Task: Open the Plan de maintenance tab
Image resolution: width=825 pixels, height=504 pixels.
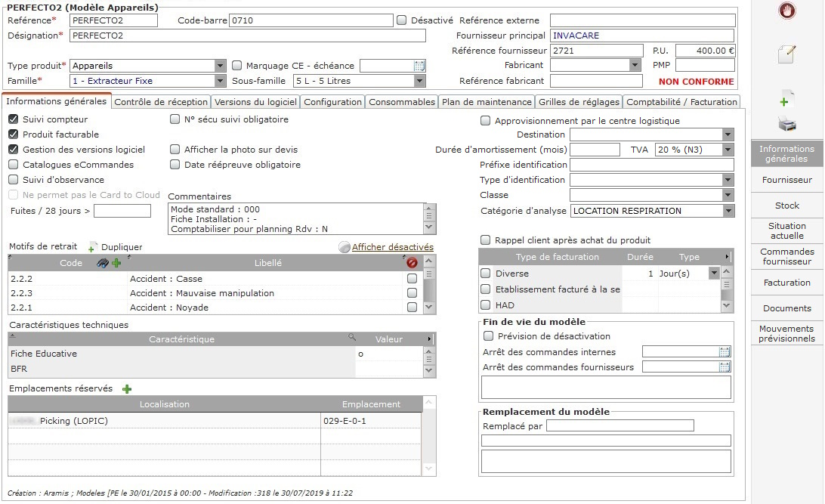Action: click(487, 102)
